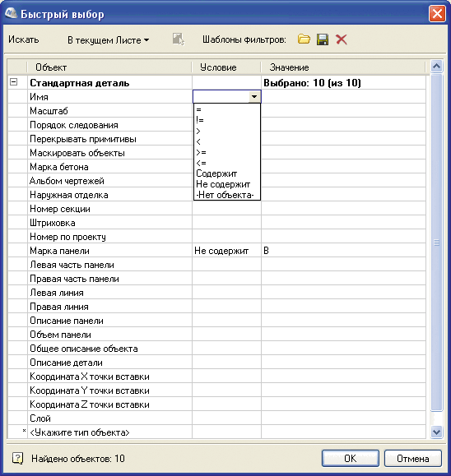Open filter template folder icon
The width and height of the screenshot is (451, 476).
point(304,39)
